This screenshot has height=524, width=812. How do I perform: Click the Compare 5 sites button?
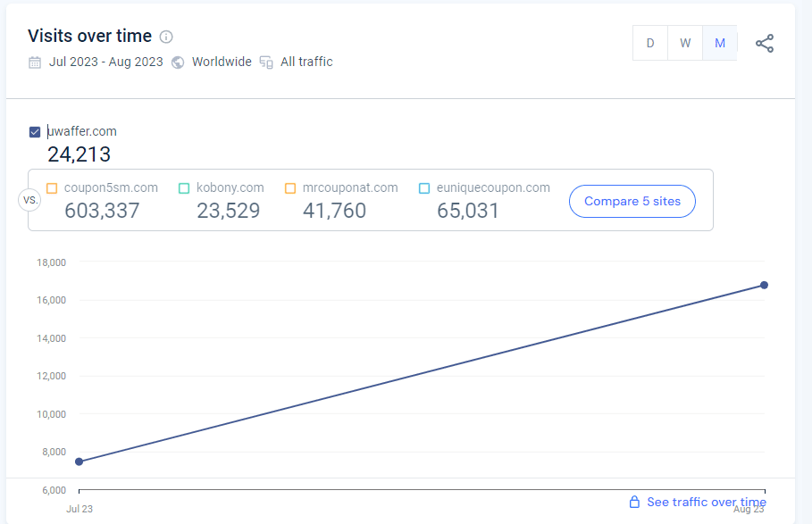tap(632, 201)
